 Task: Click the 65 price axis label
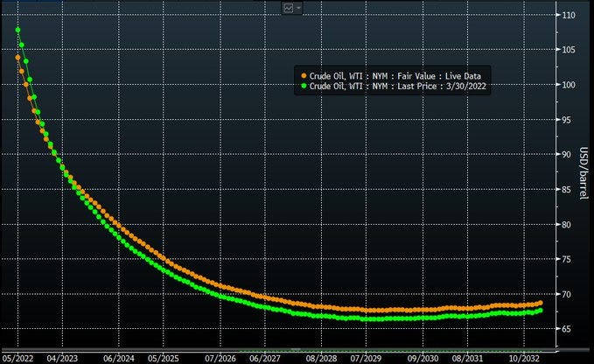(566, 329)
